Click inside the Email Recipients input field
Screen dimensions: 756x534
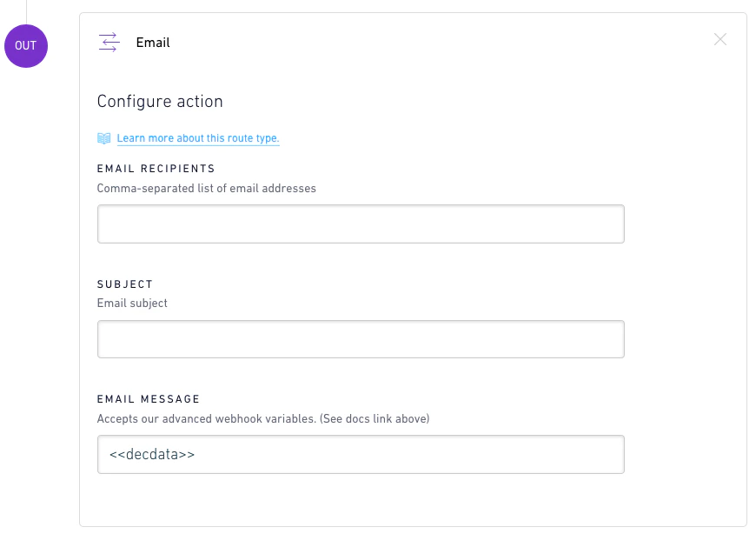click(x=361, y=224)
